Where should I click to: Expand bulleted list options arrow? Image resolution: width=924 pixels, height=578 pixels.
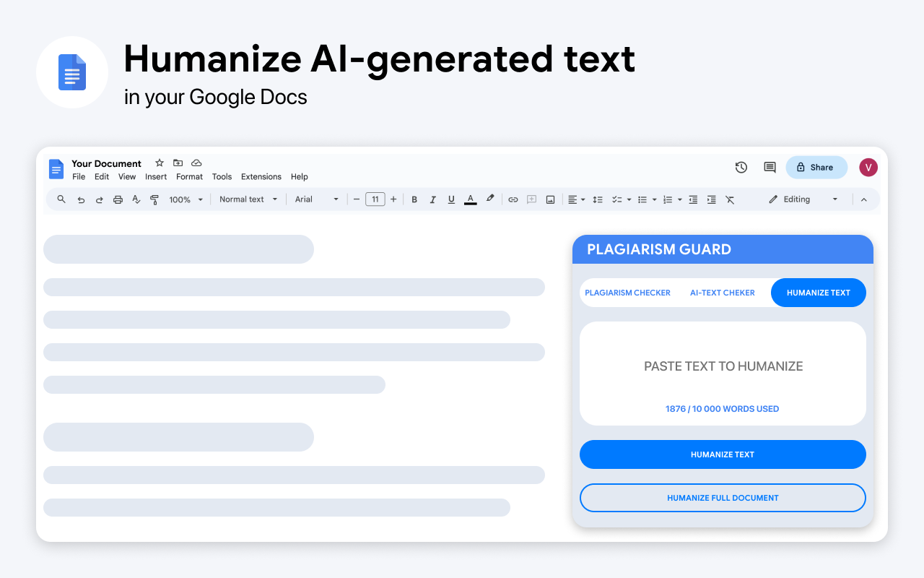pos(654,199)
